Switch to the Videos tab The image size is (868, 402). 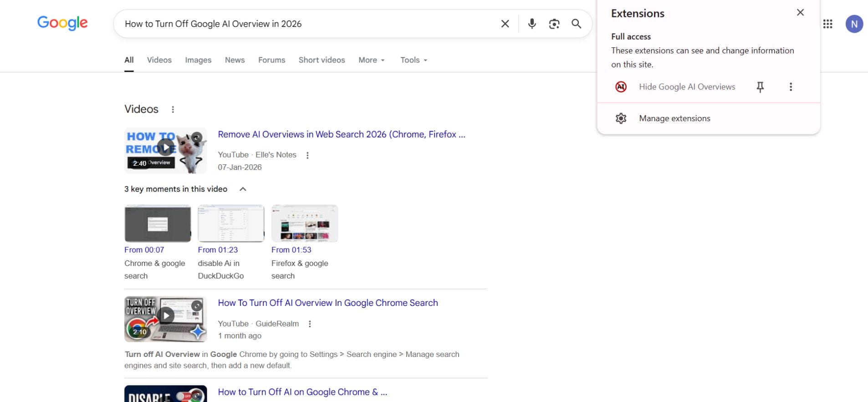(x=159, y=60)
